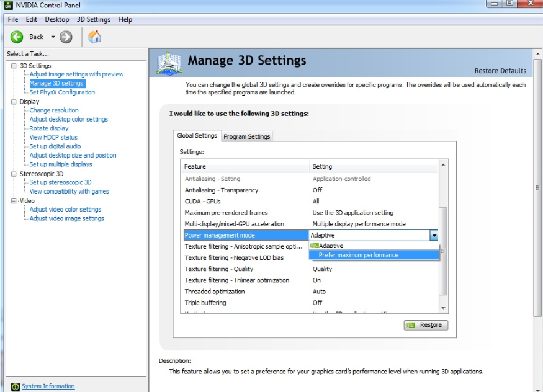The height and width of the screenshot is (392, 543).
Task: Collapse the Stereoscopic 3D tree node
Action: [14, 174]
